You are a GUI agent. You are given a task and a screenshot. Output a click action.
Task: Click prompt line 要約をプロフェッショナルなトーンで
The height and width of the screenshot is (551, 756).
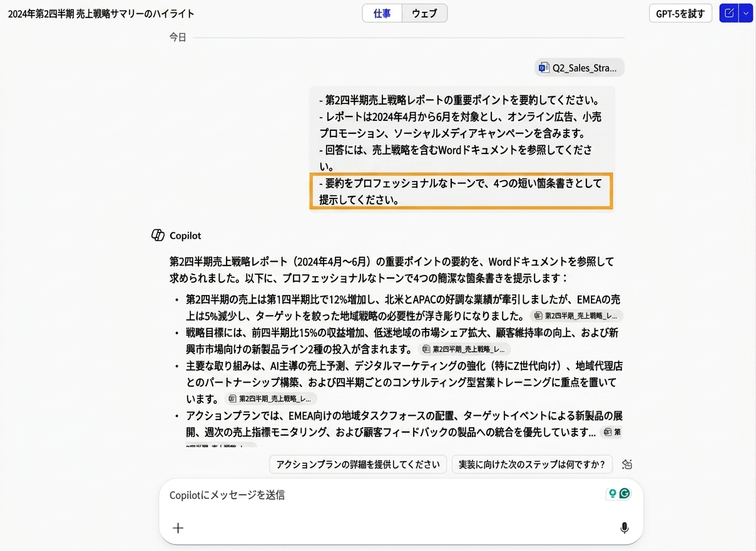[x=460, y=192]
